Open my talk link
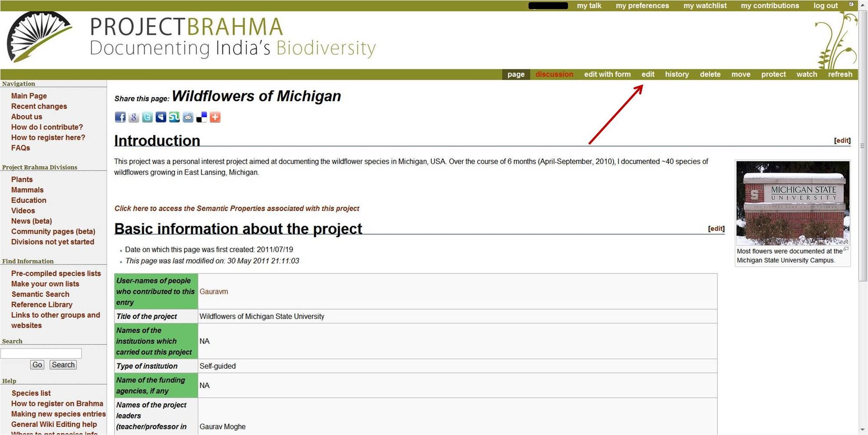Image resolution: width=868 pixels, height=435 pixels. pos(589,6)
